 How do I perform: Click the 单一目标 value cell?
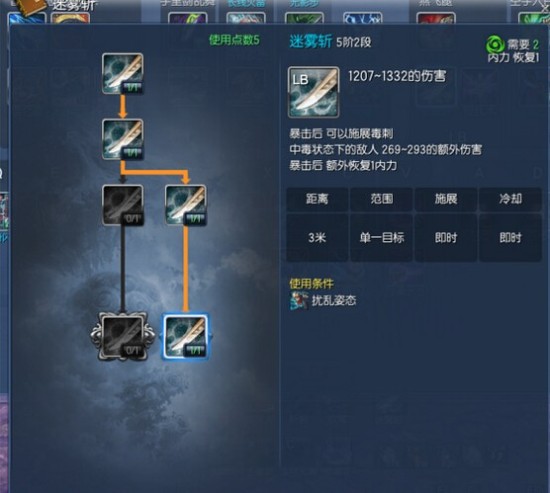tap(382, 238)
